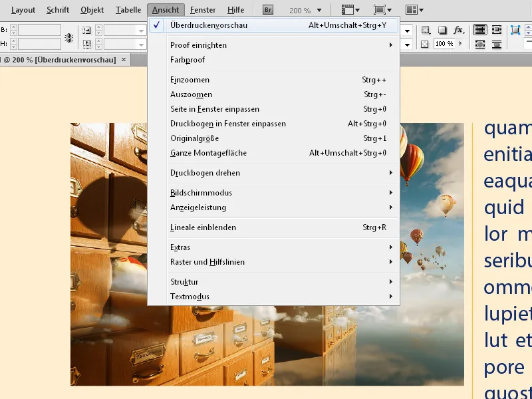Toggle constrain proportions chain icon for B and H

[x=69, y=37]
